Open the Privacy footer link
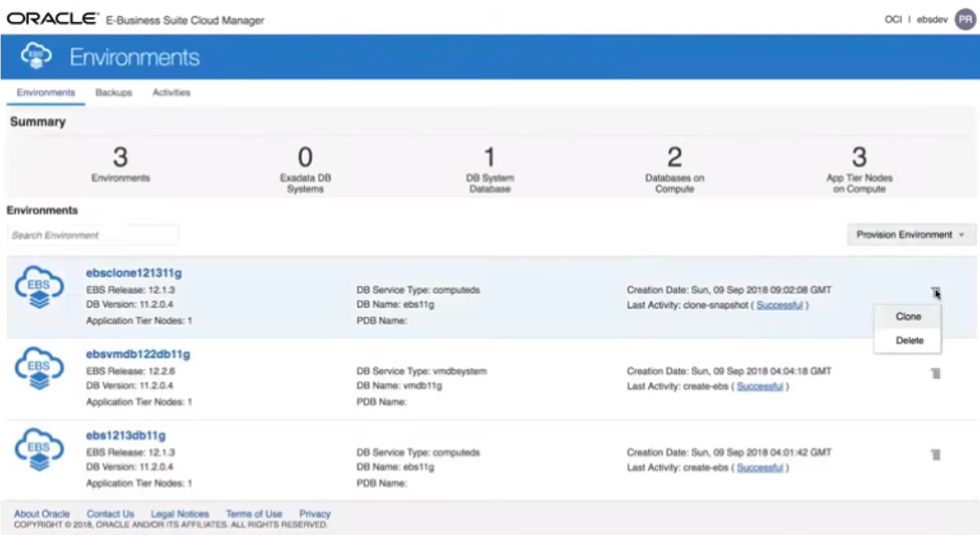The image size is (980, 535). pos(314,514)
